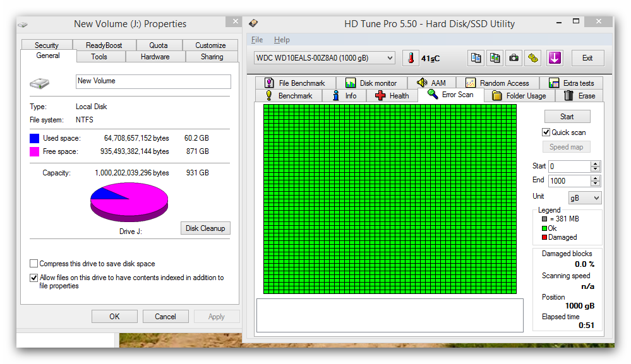The height and width of the screenshot is (364, 631).
Task: Click Cancel in the Properties dialog
Action: 165,317
